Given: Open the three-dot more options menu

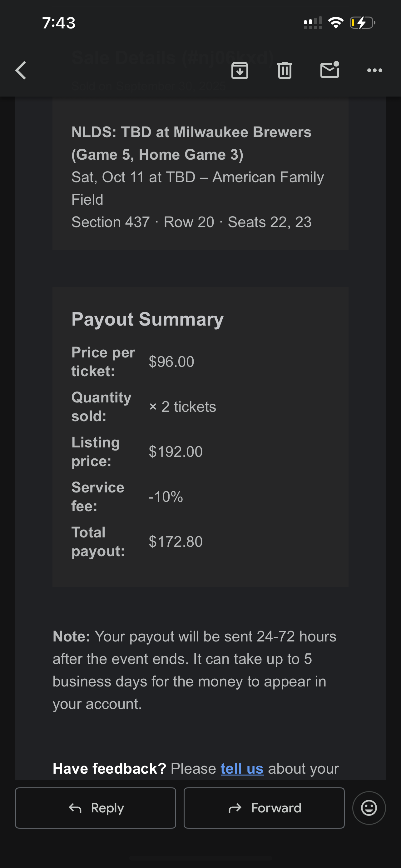Looking at the screenshot, I should click(x=374, y=70).
